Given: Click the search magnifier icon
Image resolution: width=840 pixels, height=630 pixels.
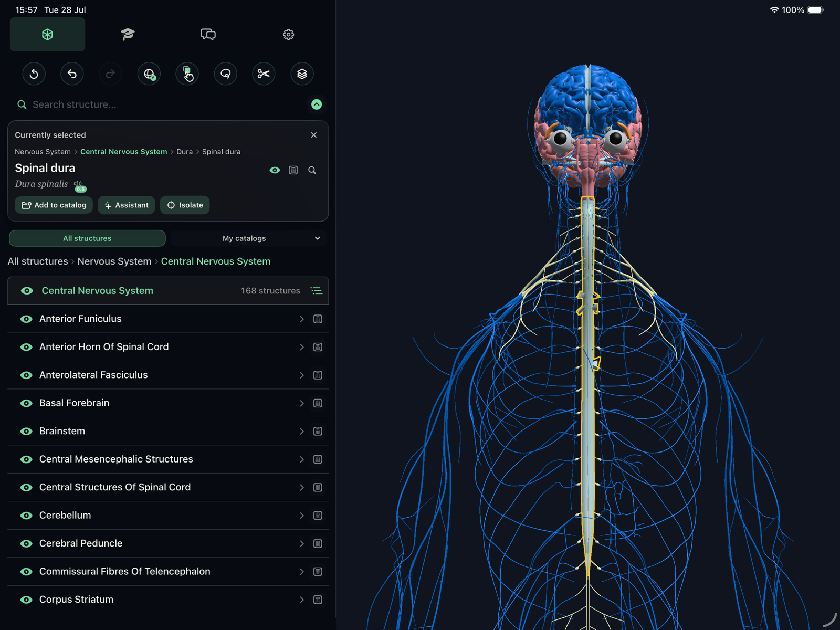Looking at the screenshot, I should click(22, 104).
